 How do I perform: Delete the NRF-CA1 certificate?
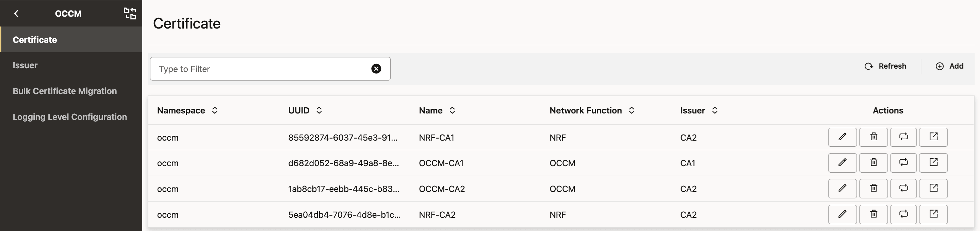[x=873, y=137]
